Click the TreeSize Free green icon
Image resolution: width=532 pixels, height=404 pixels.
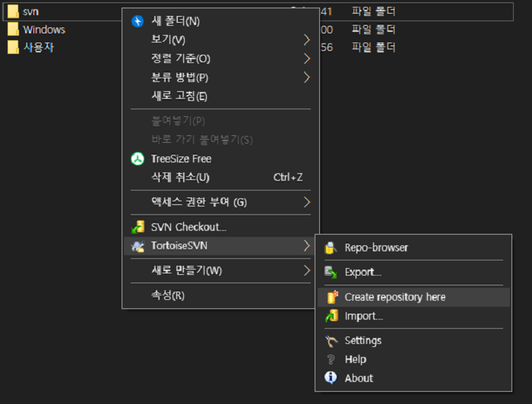click(x=138, y=159)
